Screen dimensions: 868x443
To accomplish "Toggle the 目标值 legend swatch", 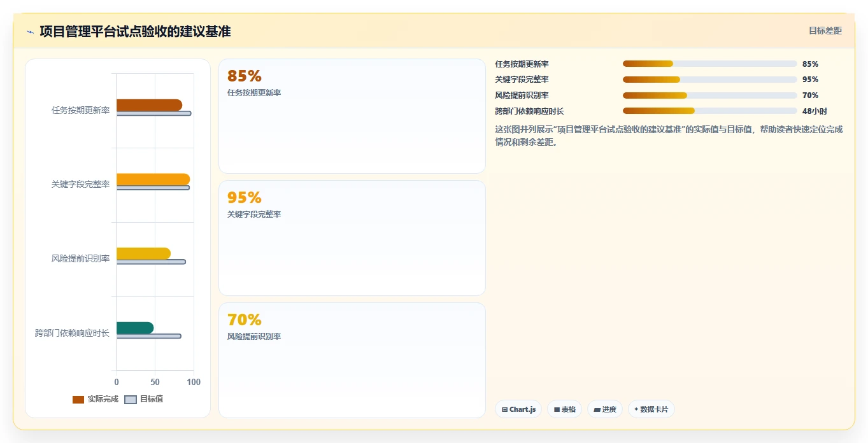I will coord(131,399).
